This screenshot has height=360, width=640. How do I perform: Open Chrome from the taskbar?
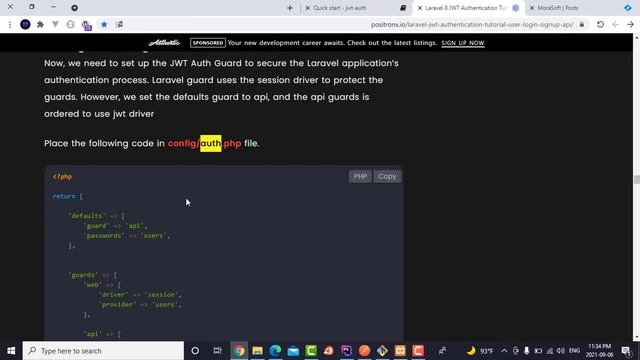click(x=239, y=351)
